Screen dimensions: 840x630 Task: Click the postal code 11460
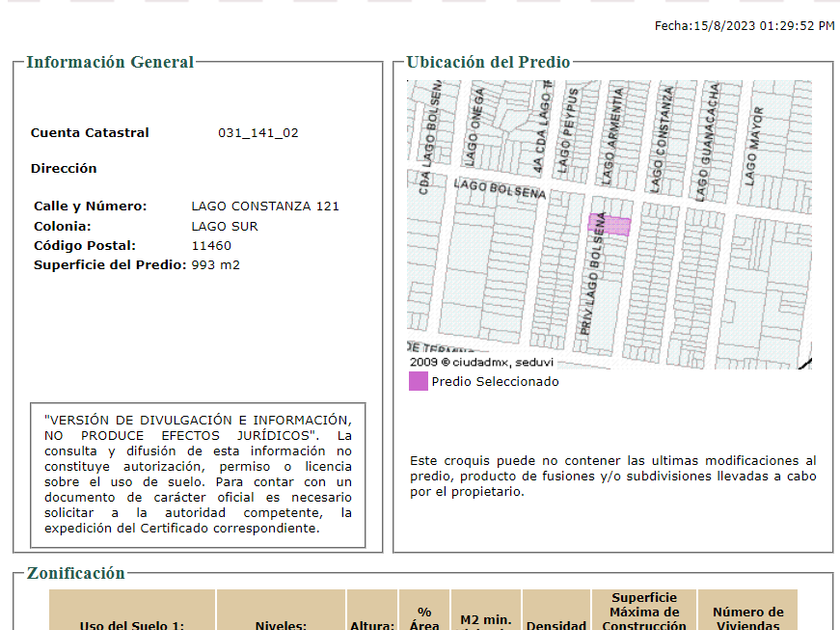coord(211,246)
